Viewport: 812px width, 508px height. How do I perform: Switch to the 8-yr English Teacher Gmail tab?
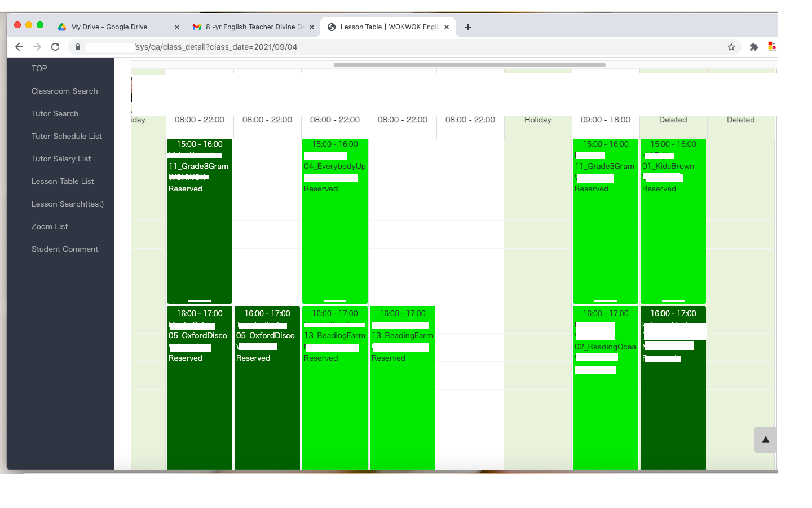253,27
